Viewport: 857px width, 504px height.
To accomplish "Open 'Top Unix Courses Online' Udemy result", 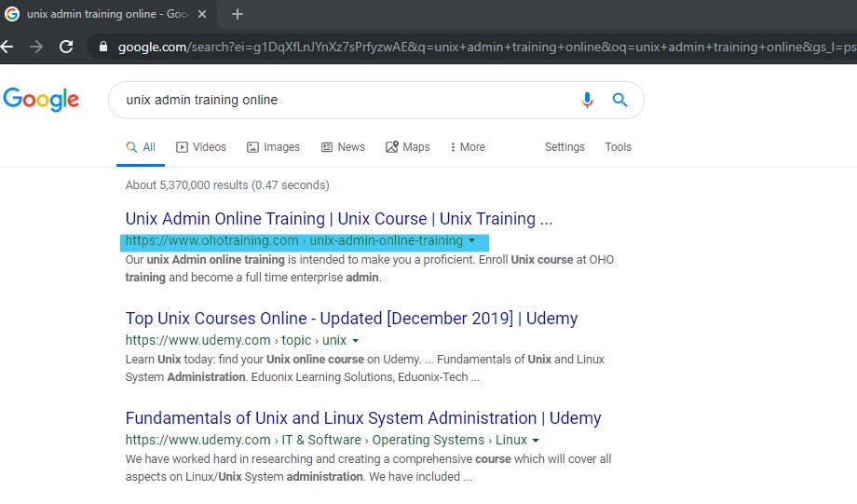I will click(351, 318).
